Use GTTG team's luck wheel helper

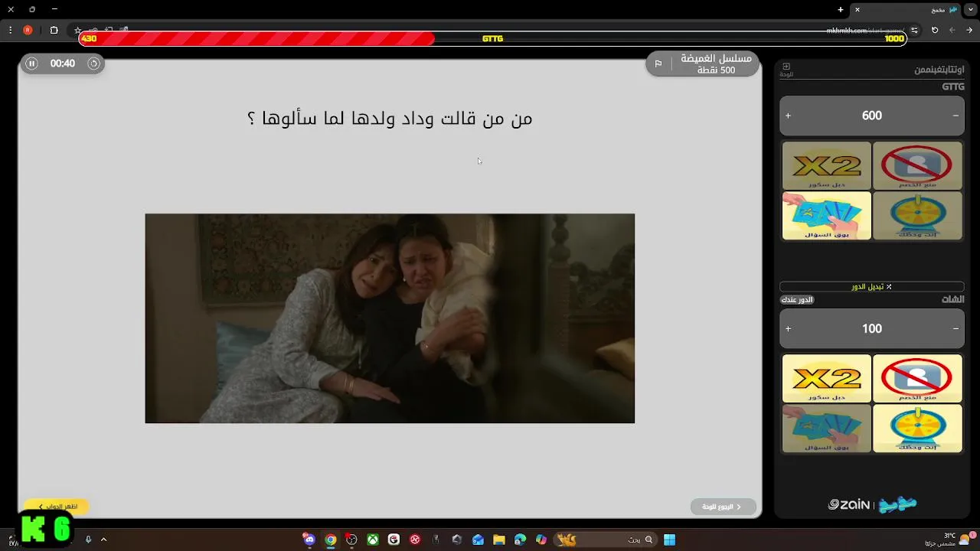pyautogui.click(x=917, y=215)
